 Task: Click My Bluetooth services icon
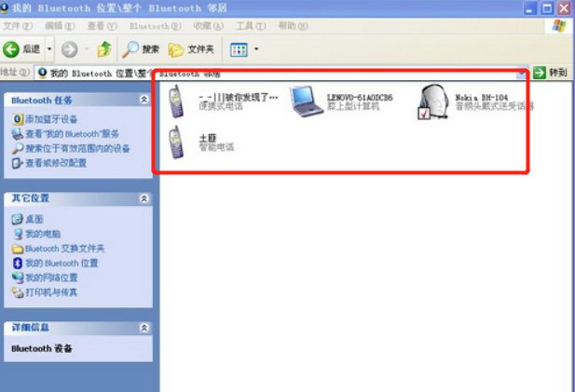[x=17, y=134]
